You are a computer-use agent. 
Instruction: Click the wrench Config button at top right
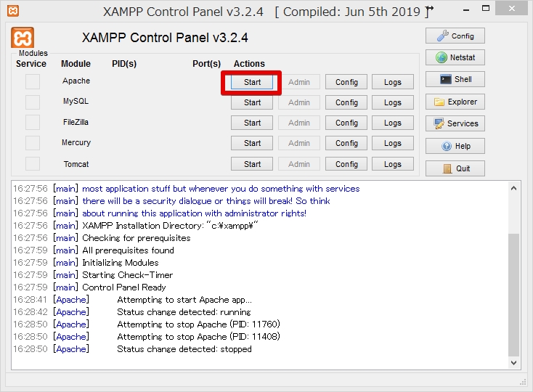455,36
